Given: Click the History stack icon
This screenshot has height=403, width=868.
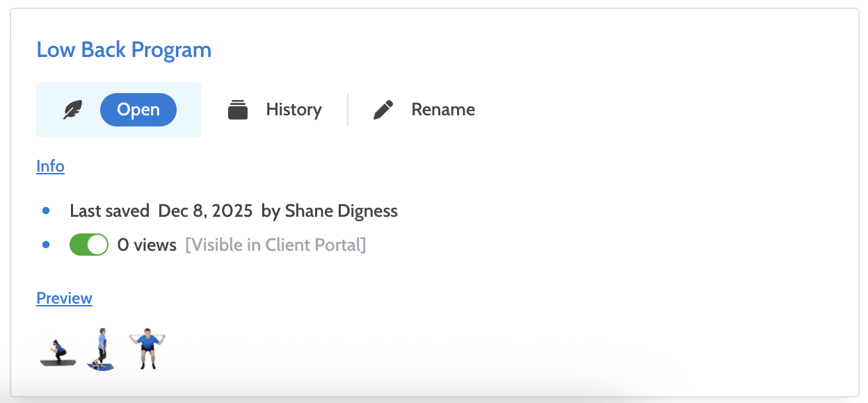Looking at the screenshot, I should click(x=238, y=110).
